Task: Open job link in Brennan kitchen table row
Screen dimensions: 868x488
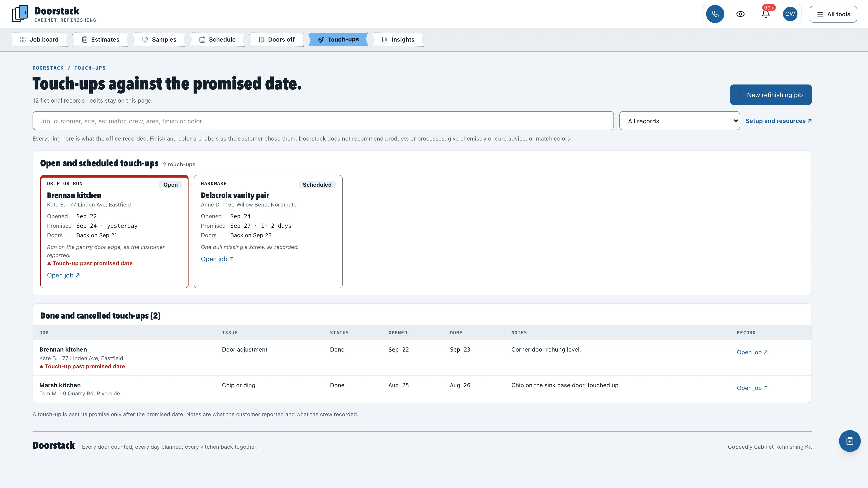Action: point(752,352)
